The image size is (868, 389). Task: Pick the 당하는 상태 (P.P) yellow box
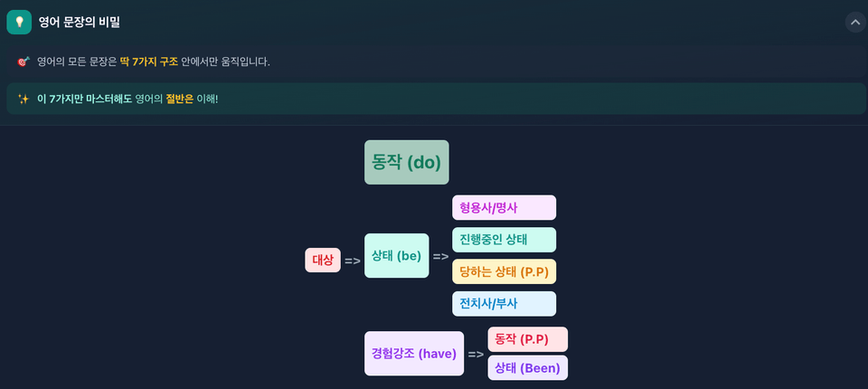504,271
